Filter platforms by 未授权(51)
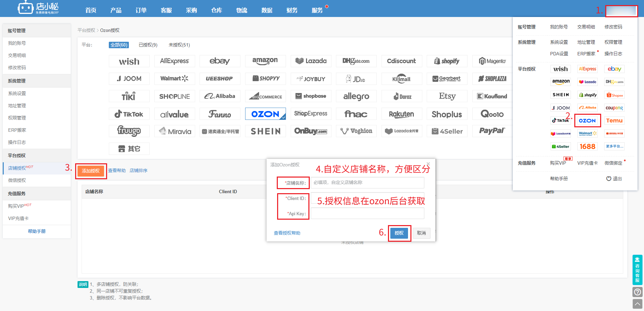 pos(179,45)
